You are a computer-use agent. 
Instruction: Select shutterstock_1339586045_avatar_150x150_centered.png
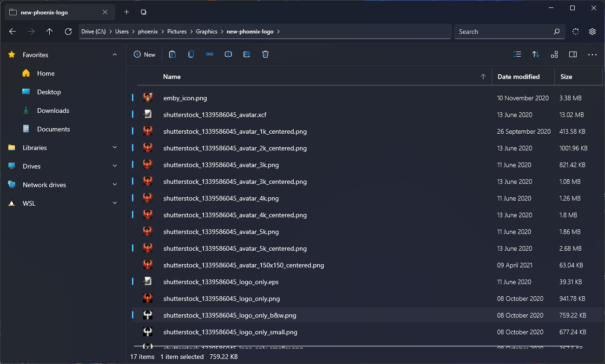pyautogui.click(x=367, y=265)
